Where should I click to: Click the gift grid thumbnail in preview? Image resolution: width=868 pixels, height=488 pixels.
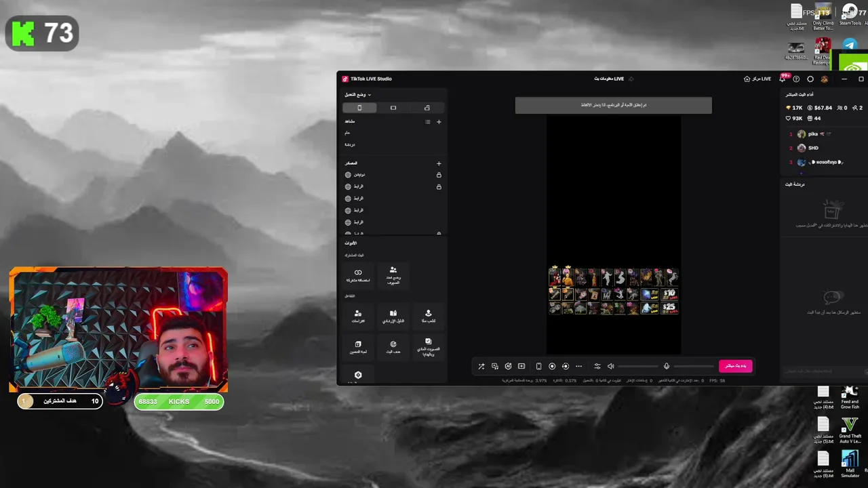click(613, 290)
